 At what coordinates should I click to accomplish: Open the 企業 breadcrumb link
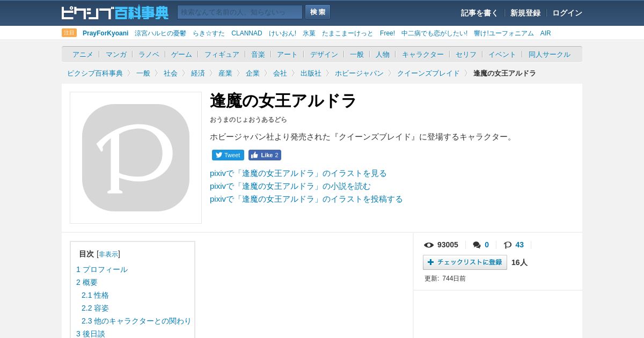pyautogui.click(x=253, y=73)
